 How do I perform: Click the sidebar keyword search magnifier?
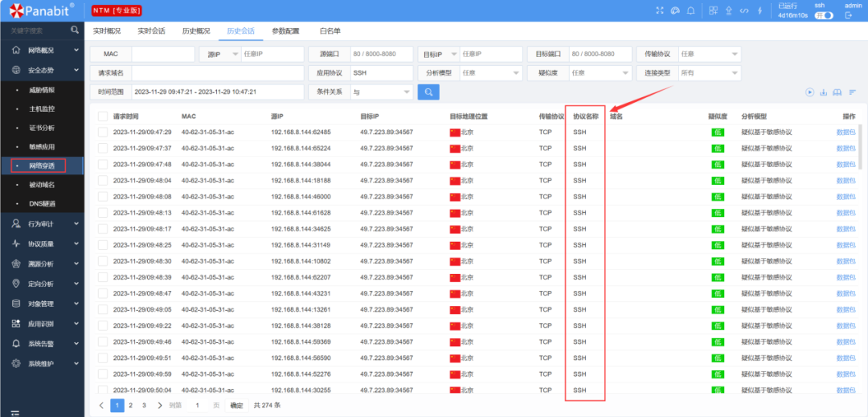tap(75, 30)
